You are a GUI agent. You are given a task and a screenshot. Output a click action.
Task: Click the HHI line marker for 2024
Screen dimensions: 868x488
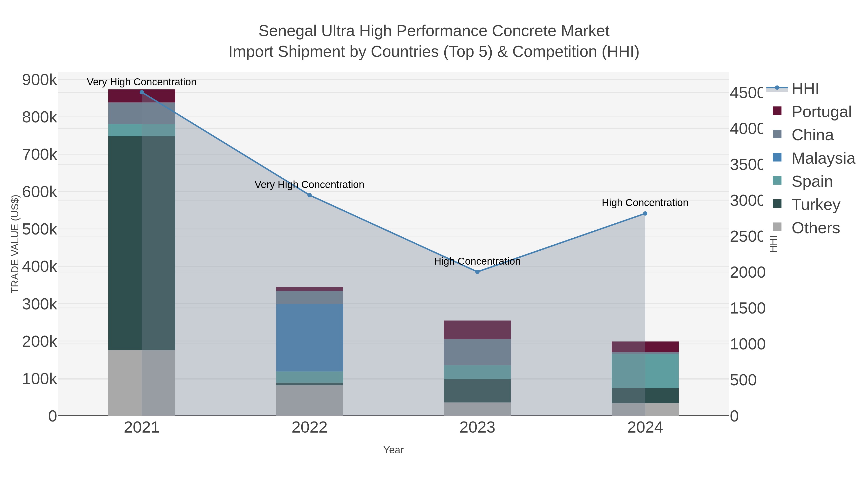(645, 214)
